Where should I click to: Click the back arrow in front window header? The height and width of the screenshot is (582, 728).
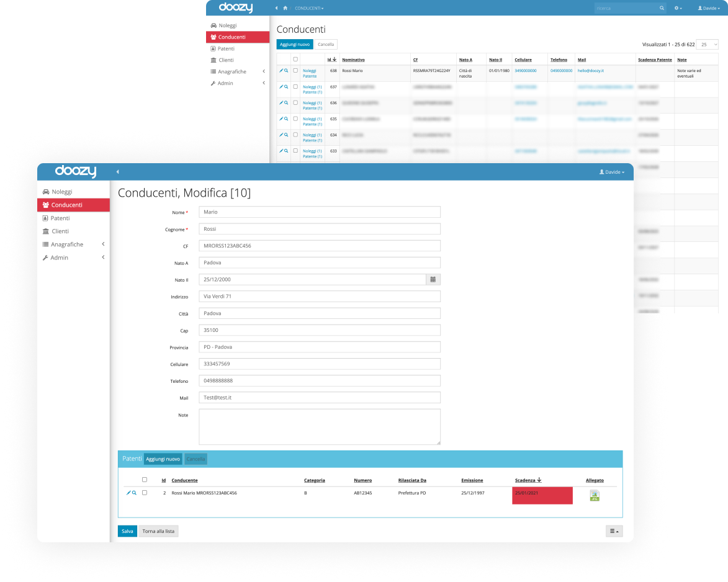117,172
